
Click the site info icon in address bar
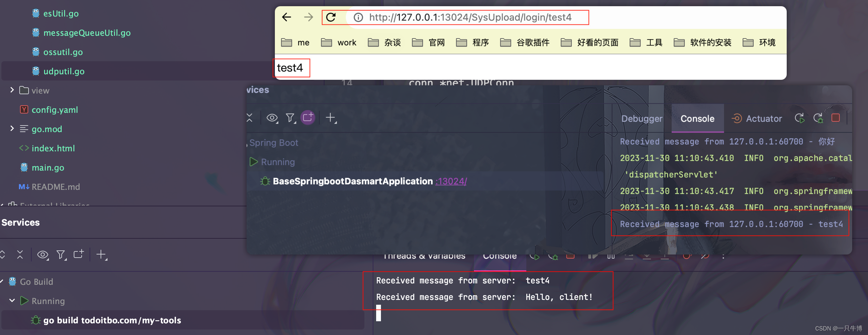(358, 17)
